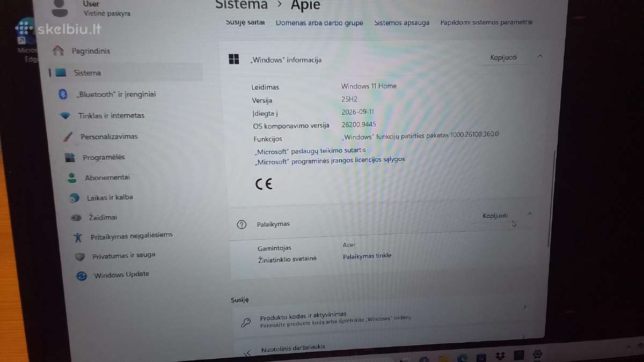This screenshot has height=362, width=644.
Task: Open „Microsoft“ paslaugų teikimo sutartis link
Action: tap(310, 151)
